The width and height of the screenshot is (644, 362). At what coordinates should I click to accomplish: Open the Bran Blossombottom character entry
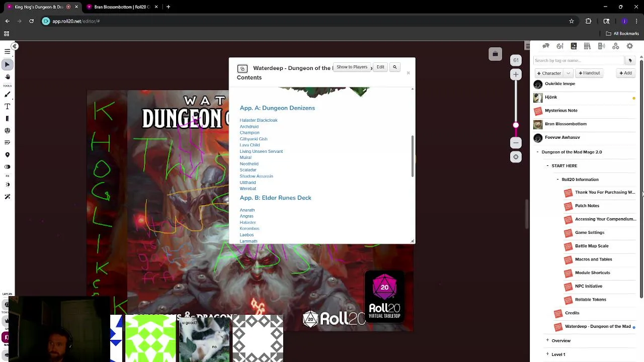tap(566, 124)
